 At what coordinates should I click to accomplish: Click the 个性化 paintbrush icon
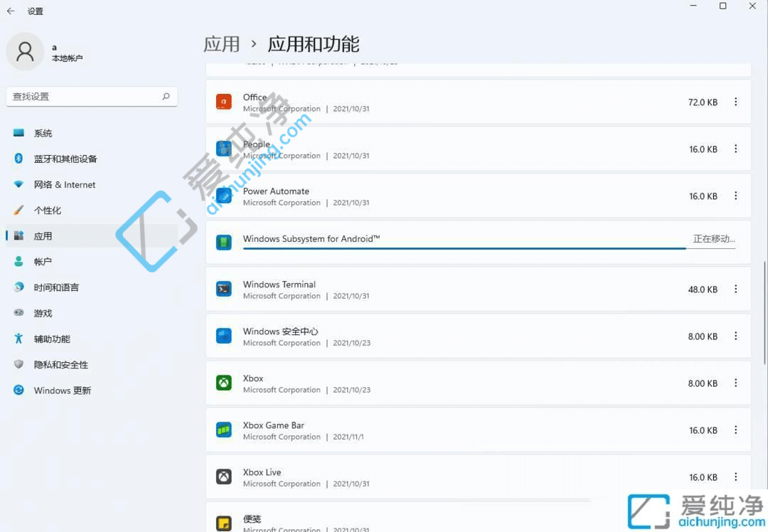pyautogui.click(x=18, y=210)
